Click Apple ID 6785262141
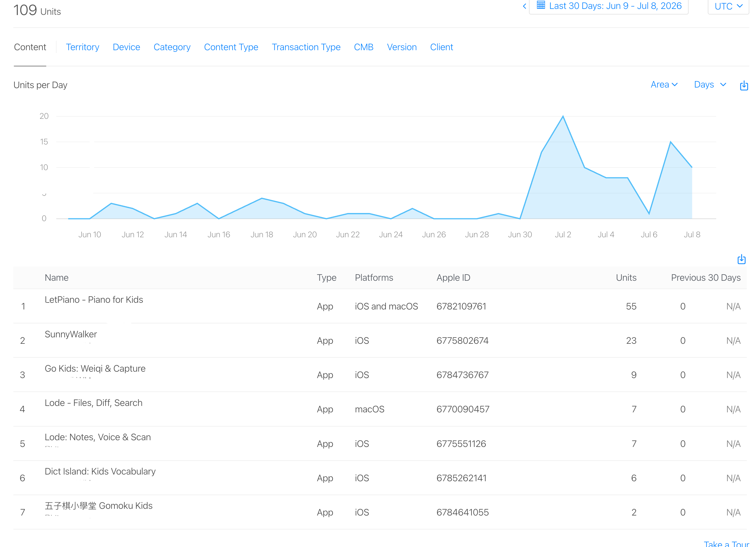 pyautogui.click(x=461, y=478)
